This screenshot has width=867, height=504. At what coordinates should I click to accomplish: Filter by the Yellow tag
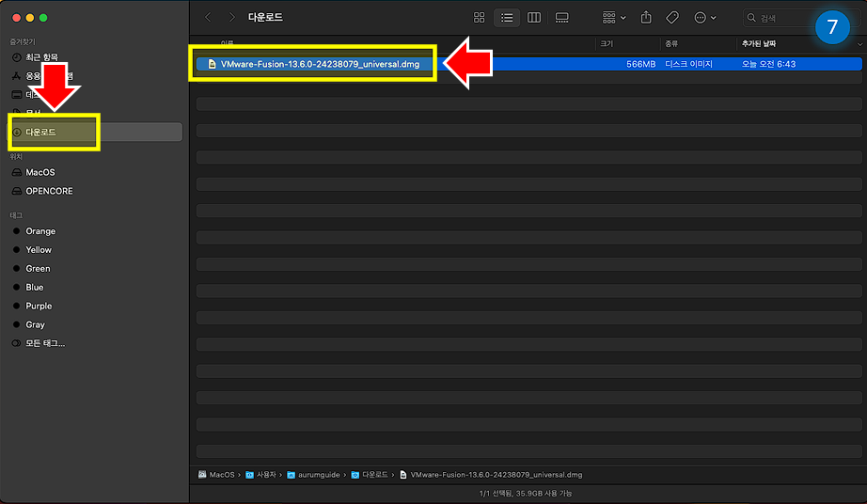(39, 250)
